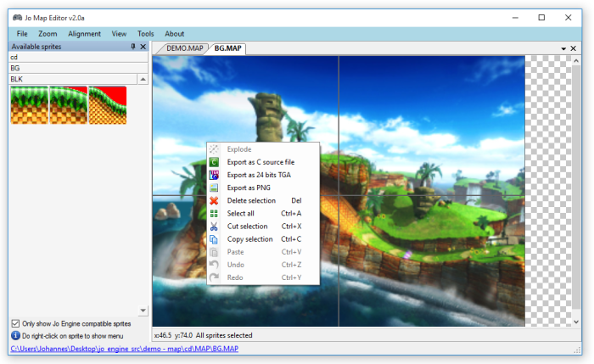
Task: Select the cd folder row
Action: coord(78,57)
